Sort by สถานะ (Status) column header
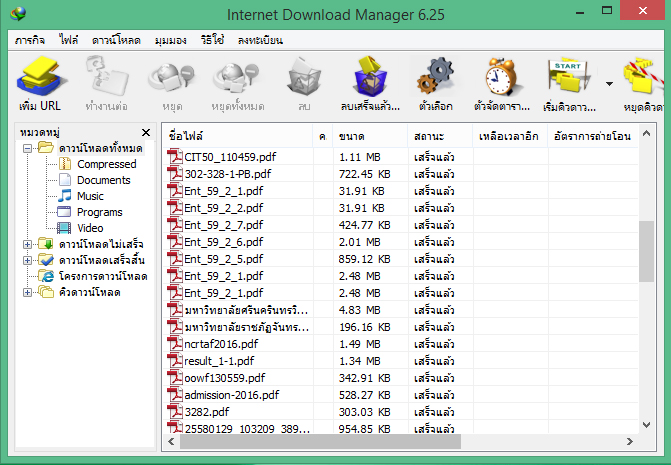671x465 pixels. pyautogui.click(x=440, y=136)
